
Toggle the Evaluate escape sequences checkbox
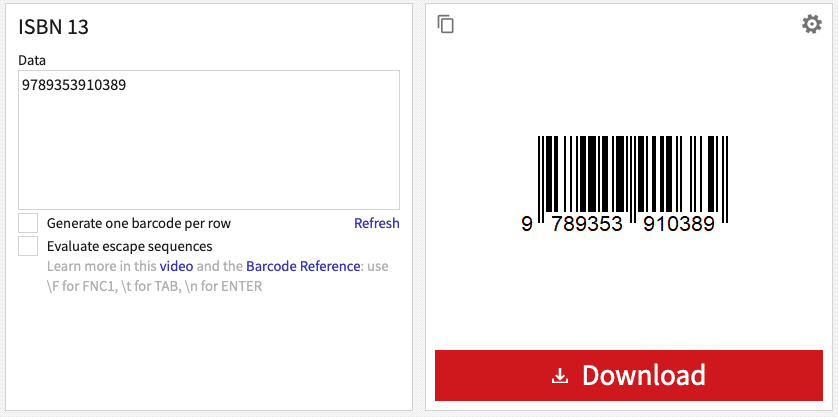coord(28,246)
